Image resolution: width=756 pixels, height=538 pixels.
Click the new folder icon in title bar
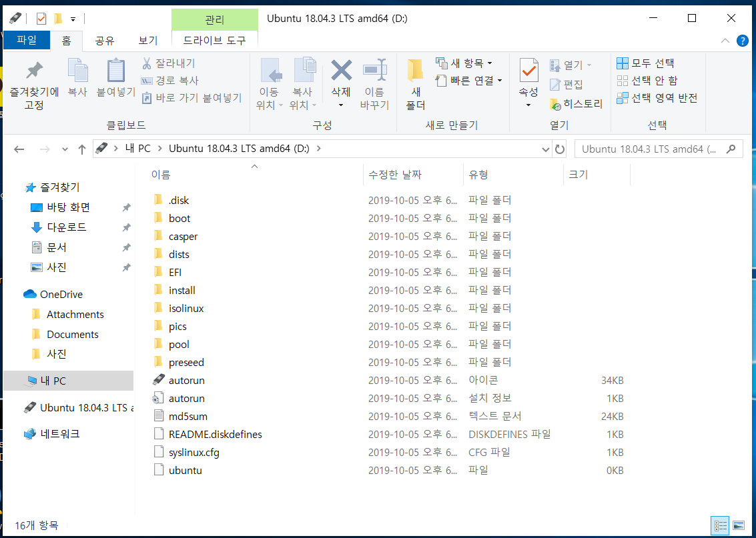(58, 19)
